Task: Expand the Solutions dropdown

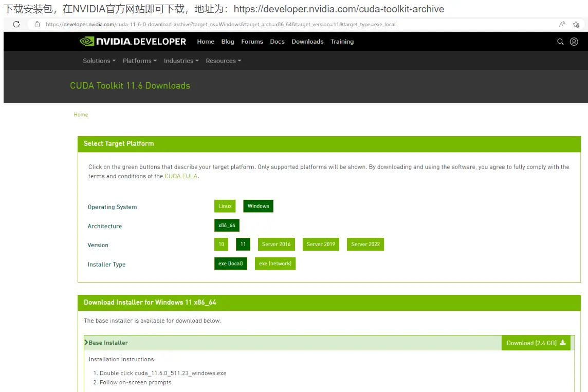Action: [99, 61]
